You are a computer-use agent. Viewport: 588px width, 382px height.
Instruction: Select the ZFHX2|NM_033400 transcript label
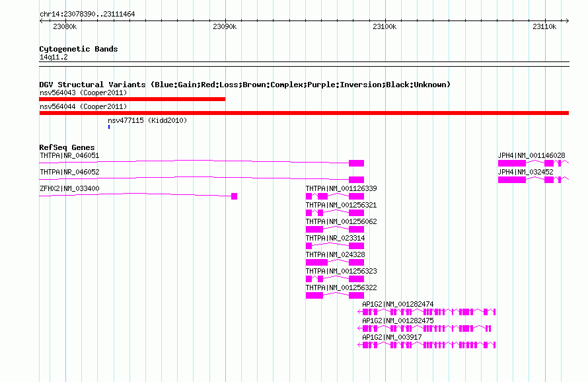[x=69, y=188]
